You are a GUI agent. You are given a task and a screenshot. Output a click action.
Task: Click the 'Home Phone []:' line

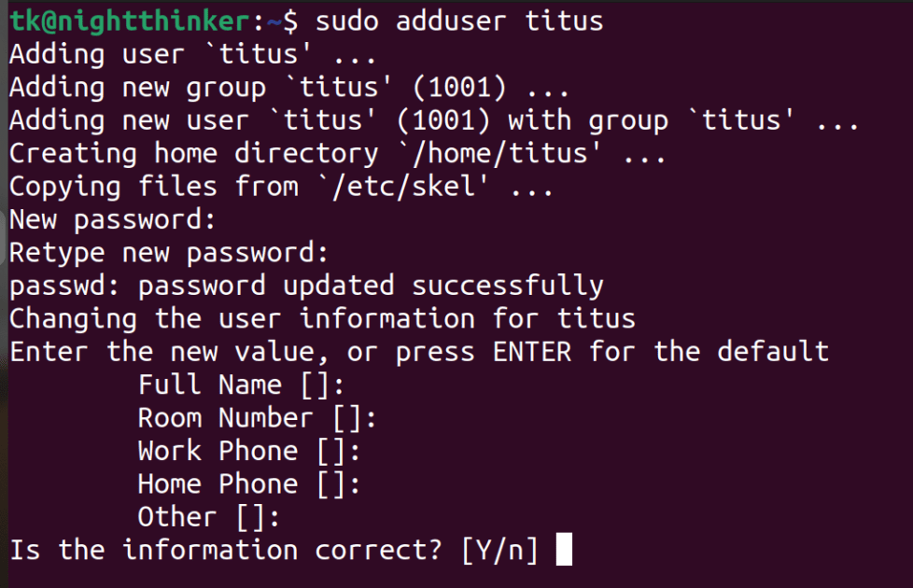(x=249, y=483)
